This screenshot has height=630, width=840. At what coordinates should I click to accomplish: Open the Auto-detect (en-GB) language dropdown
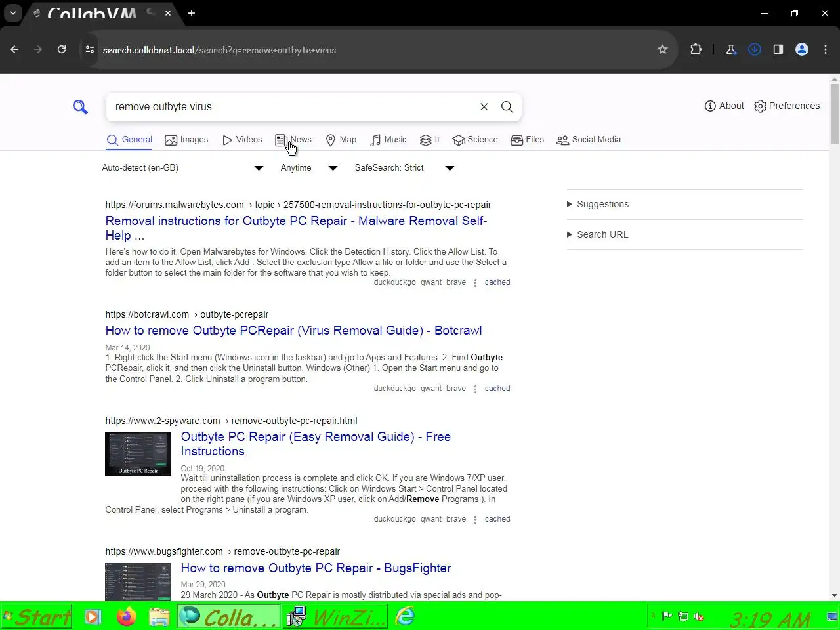click(x=182, y=167)
